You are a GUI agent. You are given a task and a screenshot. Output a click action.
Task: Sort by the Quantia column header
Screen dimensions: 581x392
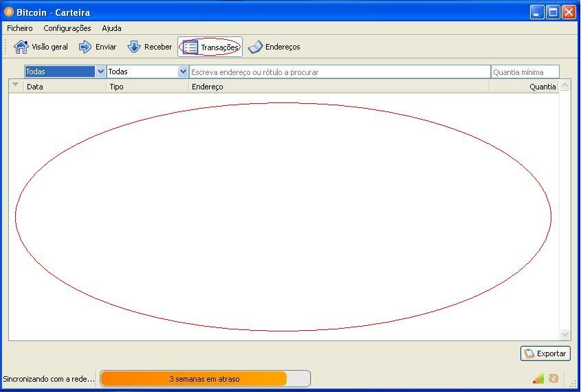(x=524, y=87)
